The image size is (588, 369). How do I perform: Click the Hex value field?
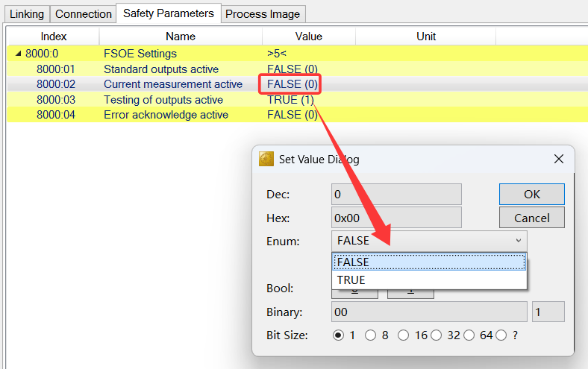point(396,218)
